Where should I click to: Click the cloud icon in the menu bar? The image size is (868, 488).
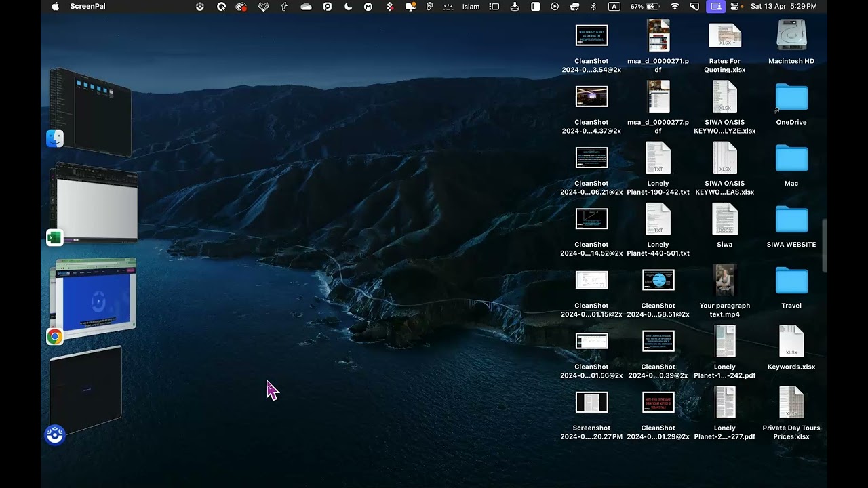click(x=306, y=6)
